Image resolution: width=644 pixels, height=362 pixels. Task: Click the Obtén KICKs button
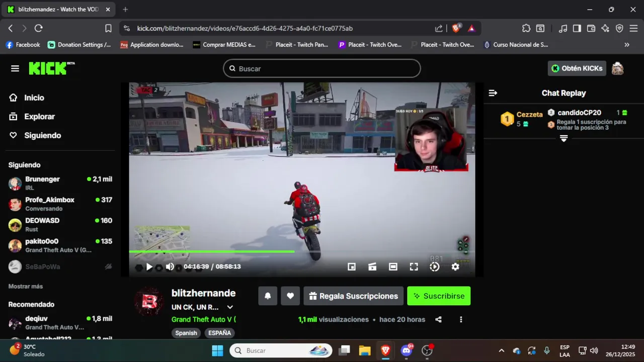(577, 68)
